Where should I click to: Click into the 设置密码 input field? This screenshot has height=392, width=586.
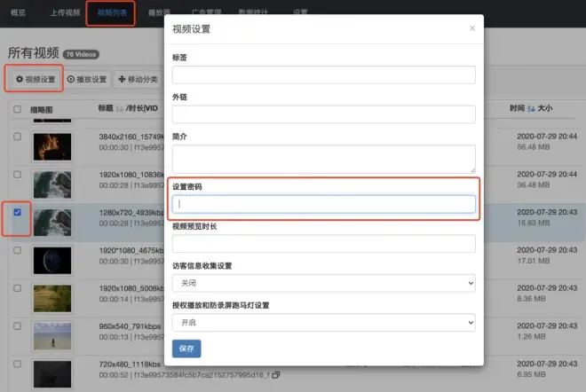[x=324, y=204]
